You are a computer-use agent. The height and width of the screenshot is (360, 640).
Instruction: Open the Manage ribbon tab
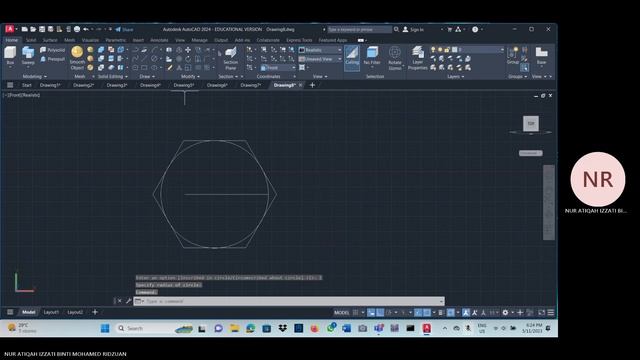pyautogui.click(x=199, y=40)
